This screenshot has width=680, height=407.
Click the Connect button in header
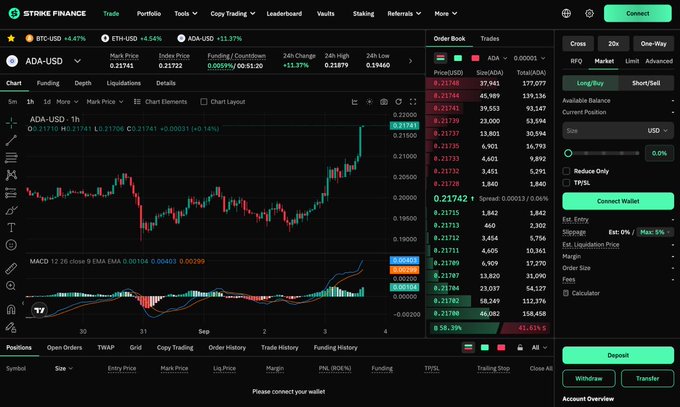coord(638,13)
